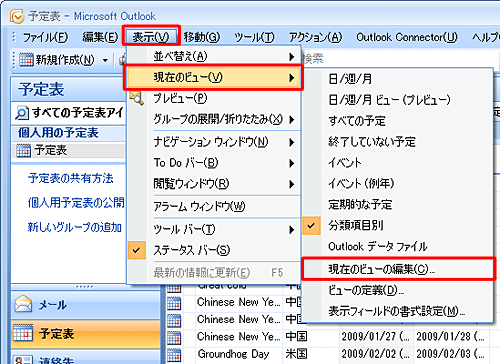Open 現在のビューの編集(C)... dialog
The image size is (500, 364).
(399, 269)
